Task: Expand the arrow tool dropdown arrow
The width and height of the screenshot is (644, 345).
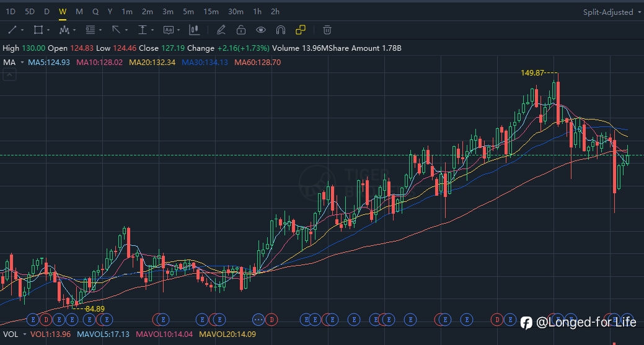Action: 126,30
